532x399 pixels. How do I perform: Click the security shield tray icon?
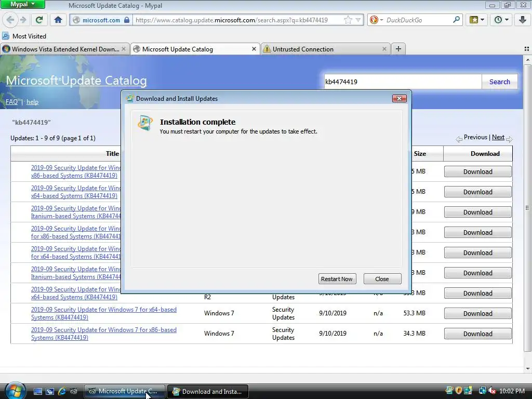(458, 391)
